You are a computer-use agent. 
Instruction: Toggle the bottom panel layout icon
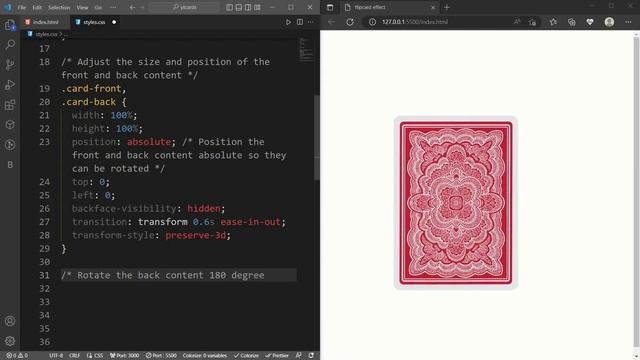239,7
